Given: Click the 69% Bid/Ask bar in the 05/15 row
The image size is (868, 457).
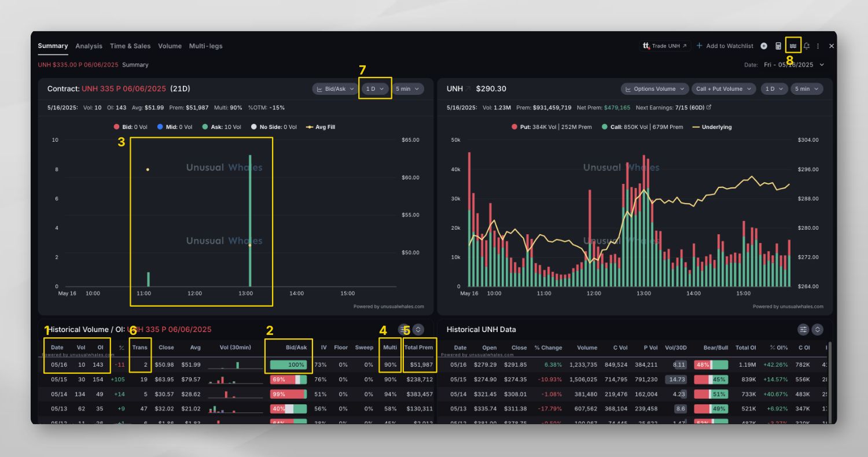Looking at the screenshot, I should pos(288,379).
